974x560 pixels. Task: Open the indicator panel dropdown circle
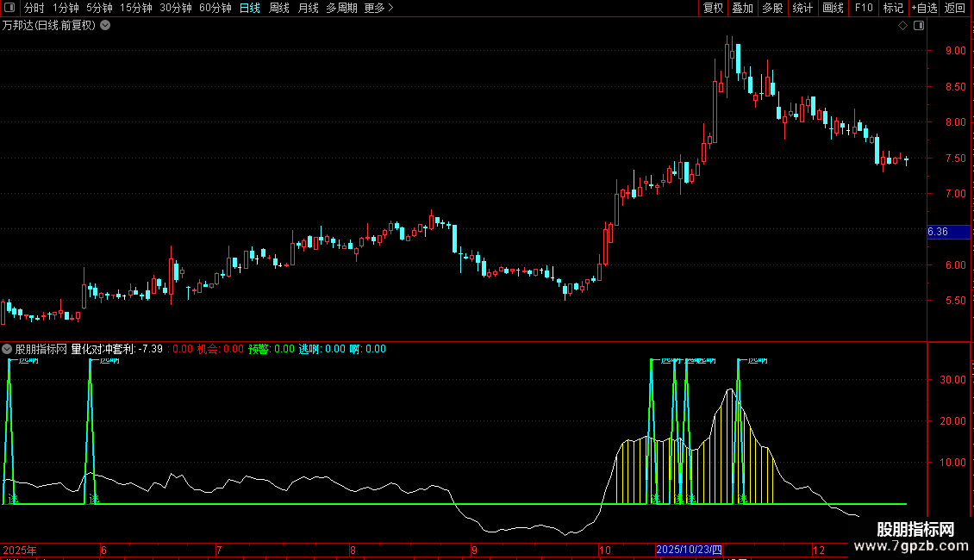tap(7, 349)
